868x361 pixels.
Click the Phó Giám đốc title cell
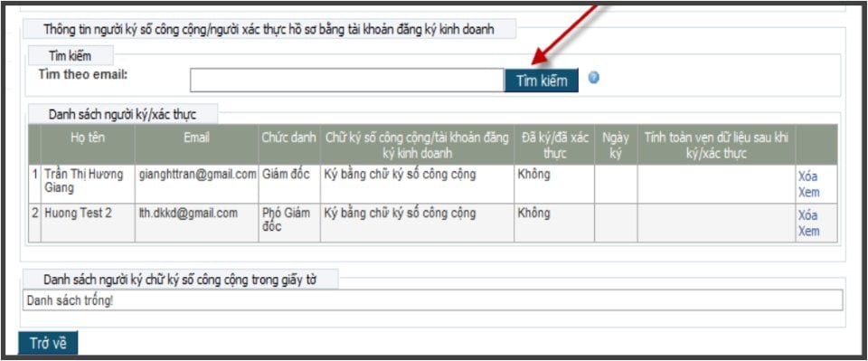(289, 223)
